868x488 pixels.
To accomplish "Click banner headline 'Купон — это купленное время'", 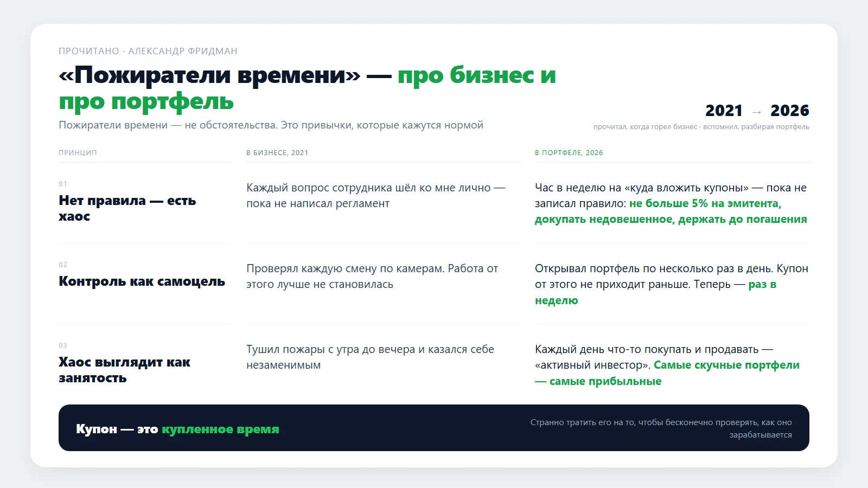I will [x=177, y=429].
